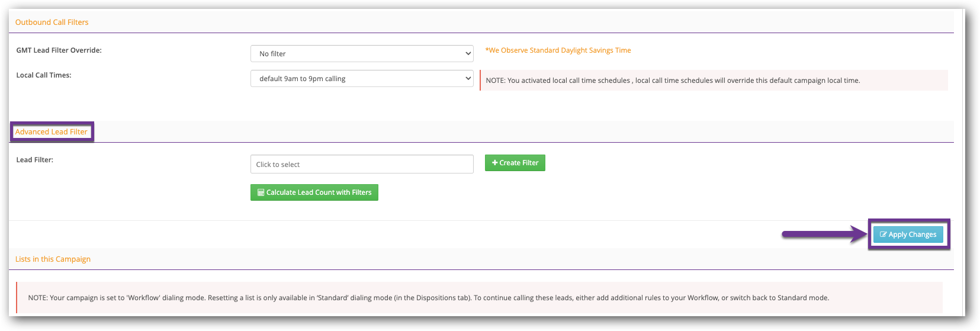This screenshot has width=980, height=331.
Task: Click the GMT Lead Filter Override label
Action: coord(59,50)
